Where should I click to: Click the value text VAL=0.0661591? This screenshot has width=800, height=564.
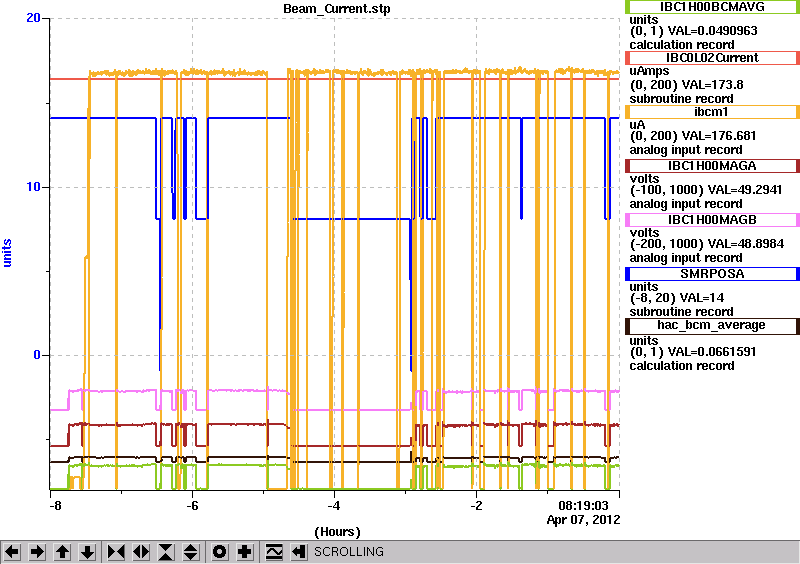[x=712, y=352]
